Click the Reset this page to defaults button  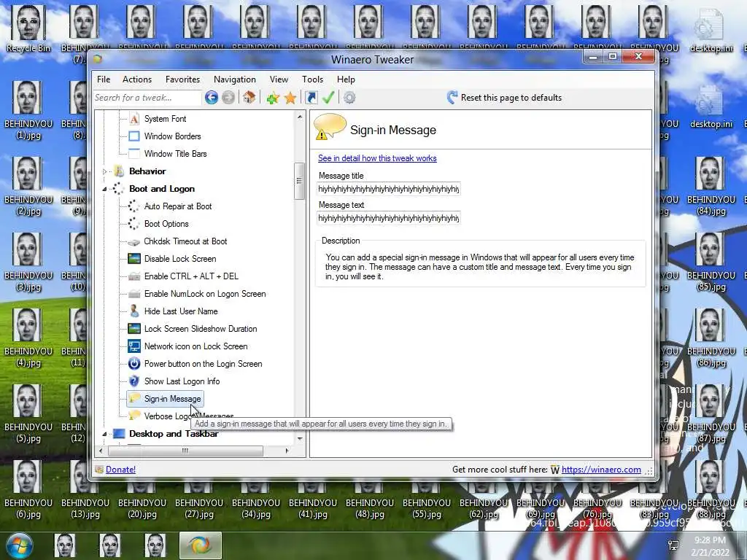coord(505,98)
